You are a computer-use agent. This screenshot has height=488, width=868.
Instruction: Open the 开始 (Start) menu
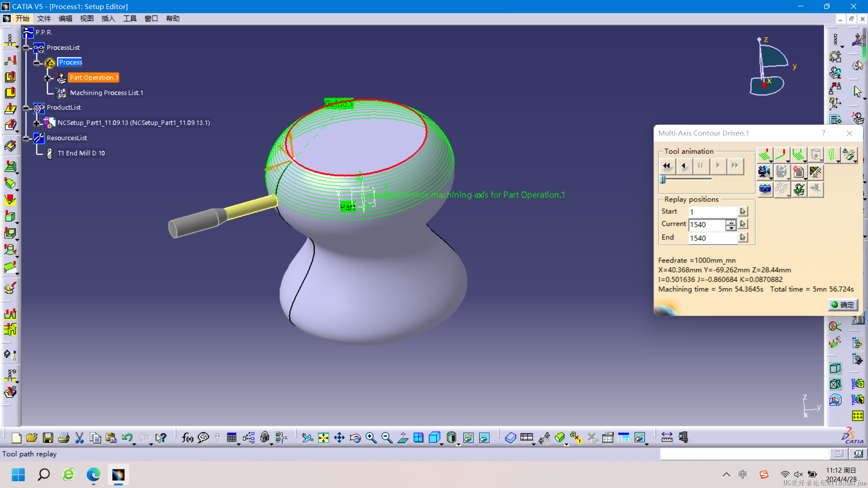pyautogui.click(x=23, y=19)
